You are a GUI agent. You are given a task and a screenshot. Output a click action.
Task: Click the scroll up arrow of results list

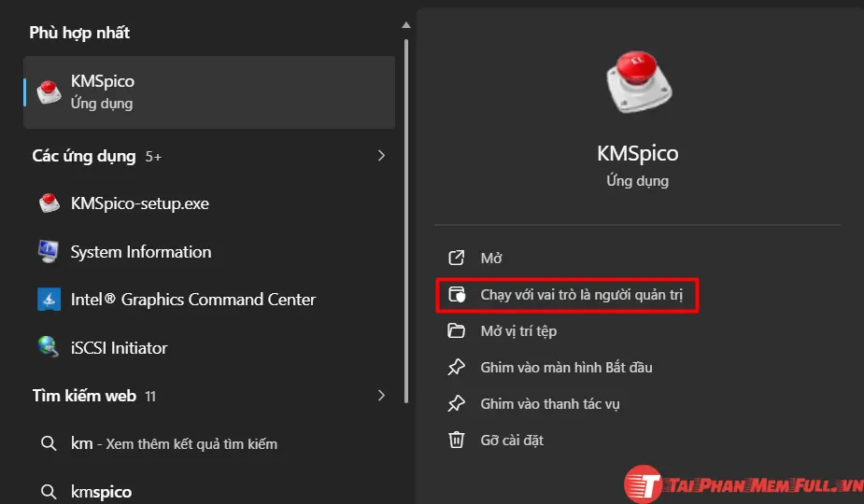[406, 25]
